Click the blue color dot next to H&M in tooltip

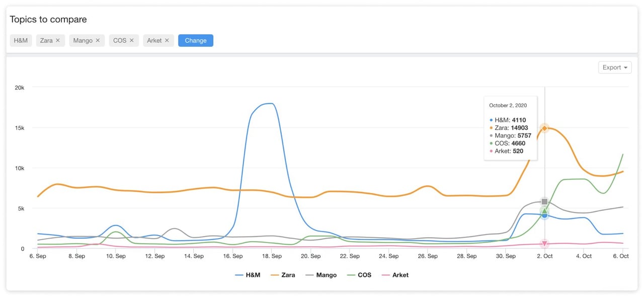pyautogui.click(x=491, y=120)
